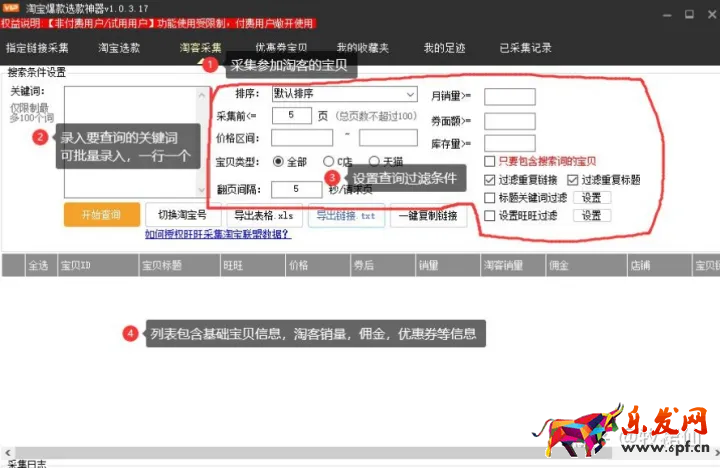Image resolution: width=720 pixels, height=468 pixels.
Task: Click the 切换淘宝号 button
Action: tap(183, 215)
